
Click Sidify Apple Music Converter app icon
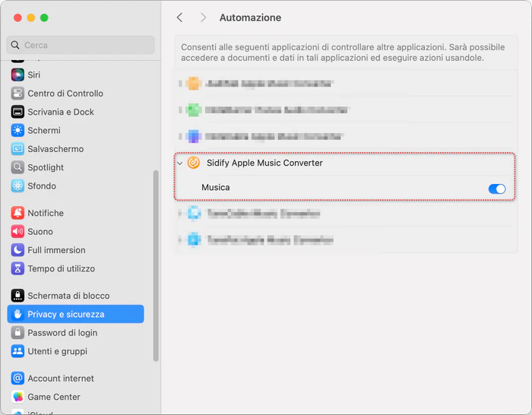194,163
